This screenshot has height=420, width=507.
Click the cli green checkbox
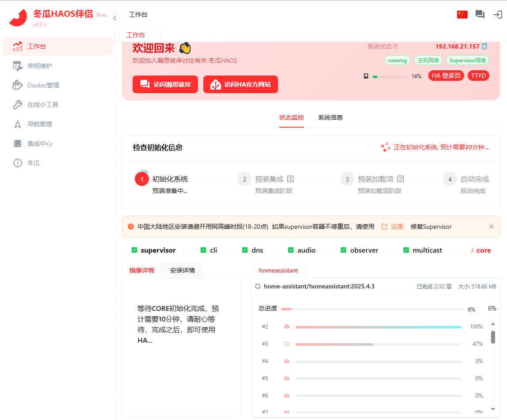tap(203, 250)
